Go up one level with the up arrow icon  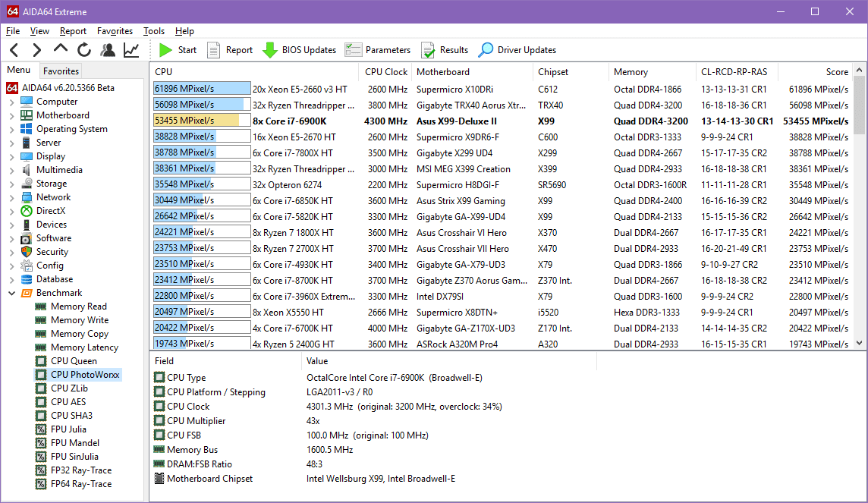click(x=61, y=49)
